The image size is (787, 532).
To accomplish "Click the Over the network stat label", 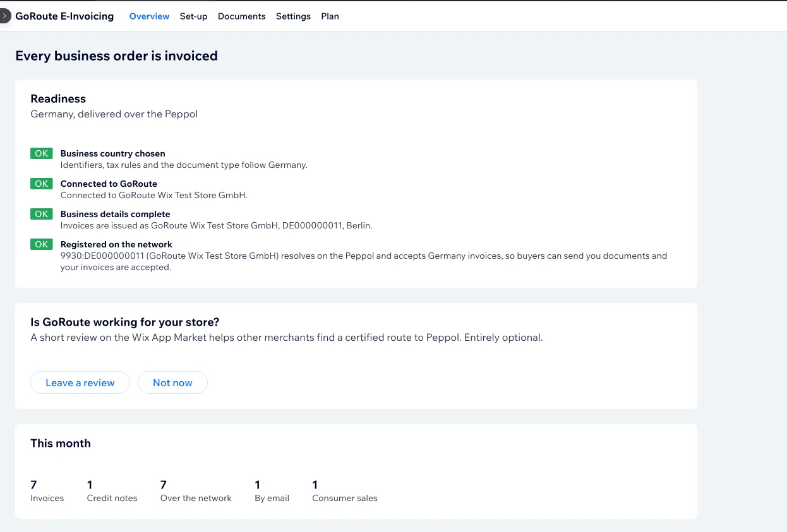I will tap(196, 498).
